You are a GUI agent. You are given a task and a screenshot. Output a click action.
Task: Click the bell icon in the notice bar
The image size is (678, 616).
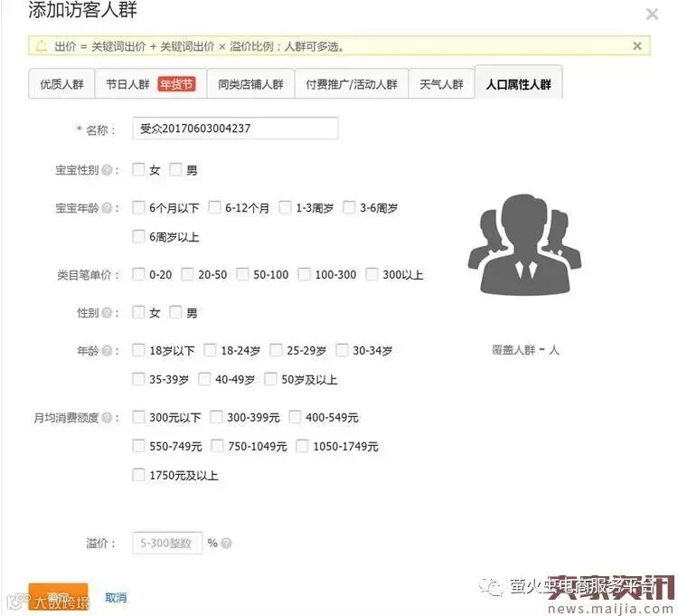click(41, 46)
